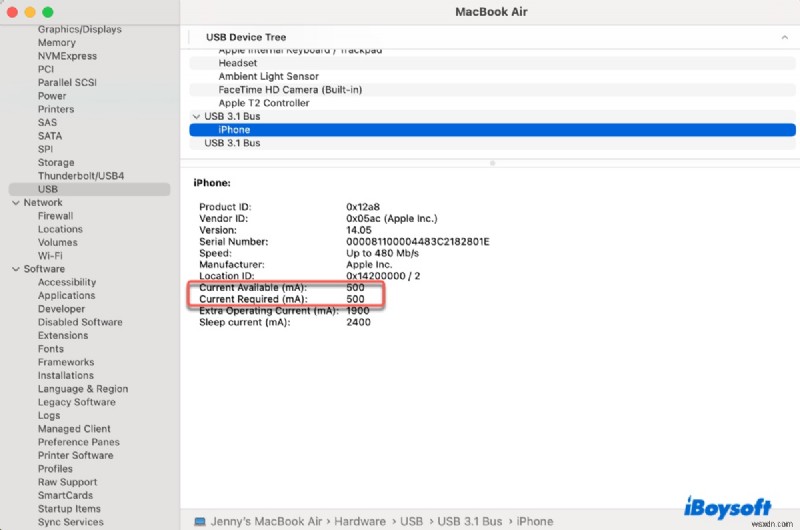Viewport: 800px width, 530px height.
Task: Open Fonts in sidebar
Action: (x=51, y=349)
